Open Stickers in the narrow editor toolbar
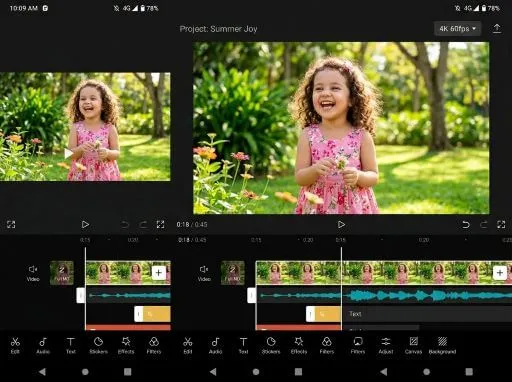 pyautogui.click(x=98, y=345)
